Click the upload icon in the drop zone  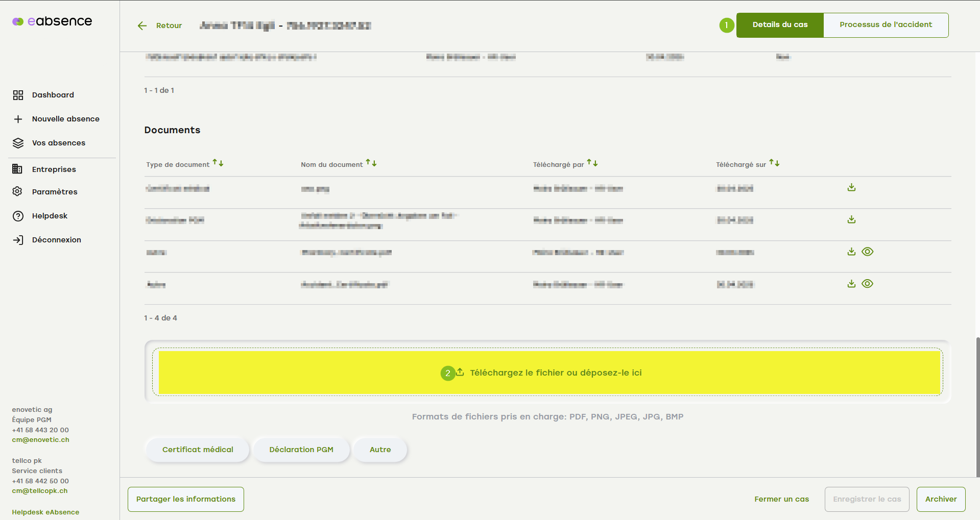pos(460,372)
